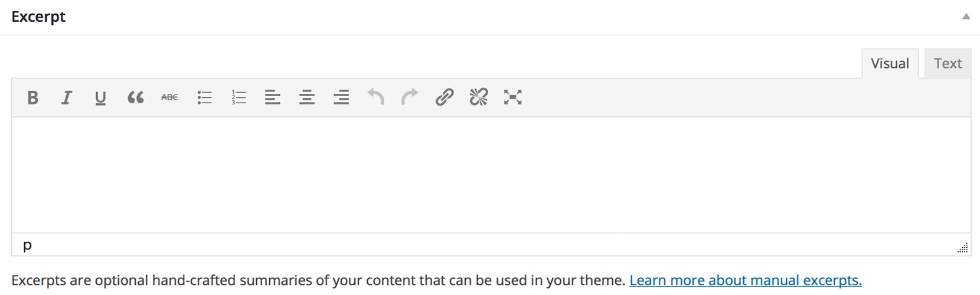Switch to the Text editor tab

(x=948, y=64)
